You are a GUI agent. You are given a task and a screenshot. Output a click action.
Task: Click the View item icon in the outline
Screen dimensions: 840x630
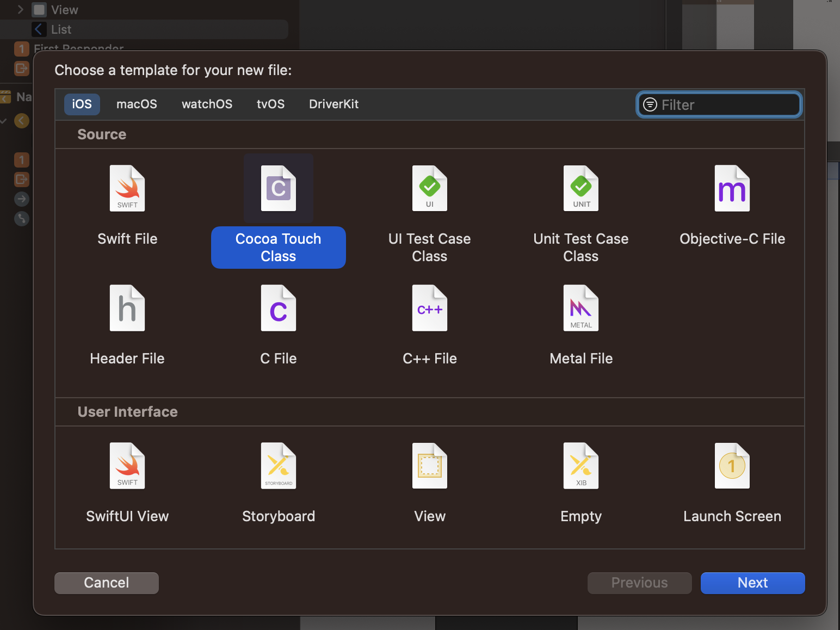point(39,10)
